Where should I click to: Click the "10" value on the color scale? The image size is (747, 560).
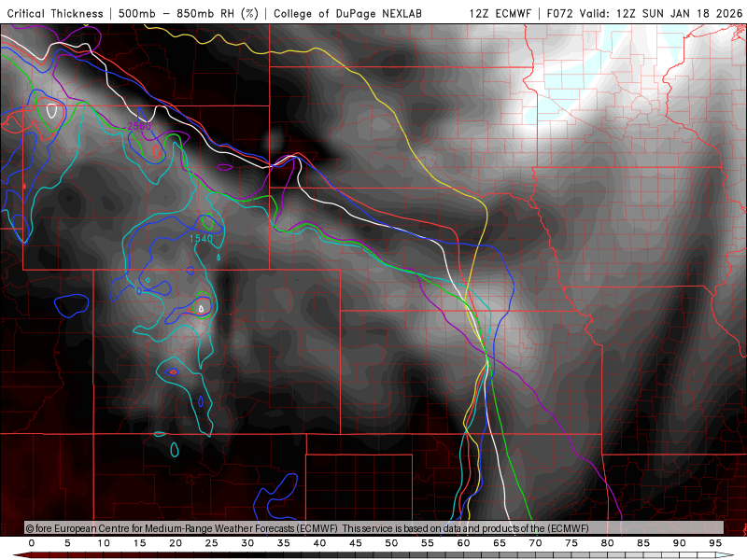pyautogui.click(x=104, y=543)
